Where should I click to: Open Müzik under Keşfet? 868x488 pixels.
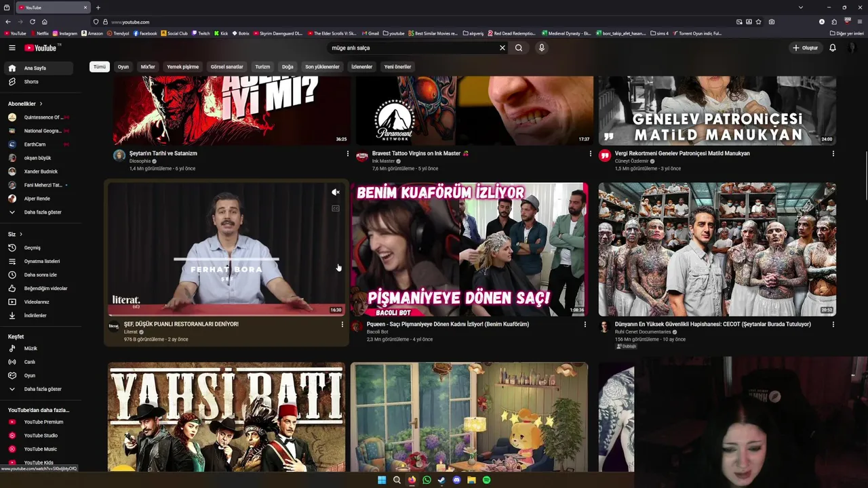[38, 348]
